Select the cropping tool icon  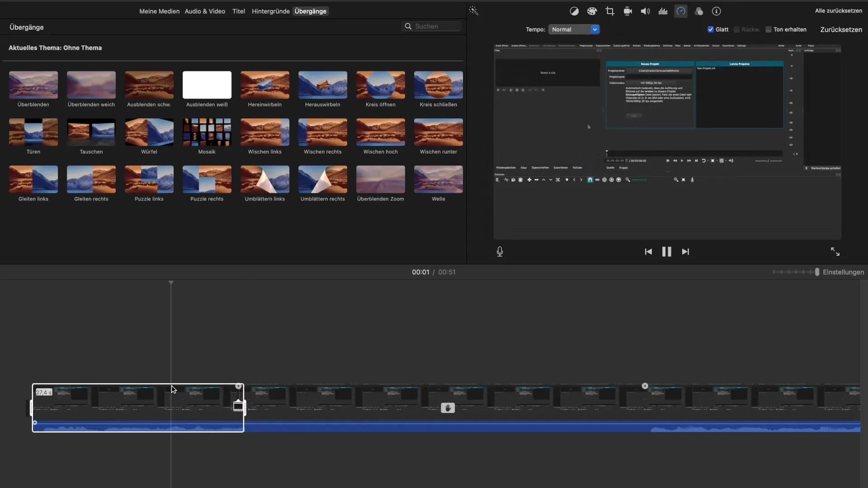pyautogui.click(x=610, y=11)
